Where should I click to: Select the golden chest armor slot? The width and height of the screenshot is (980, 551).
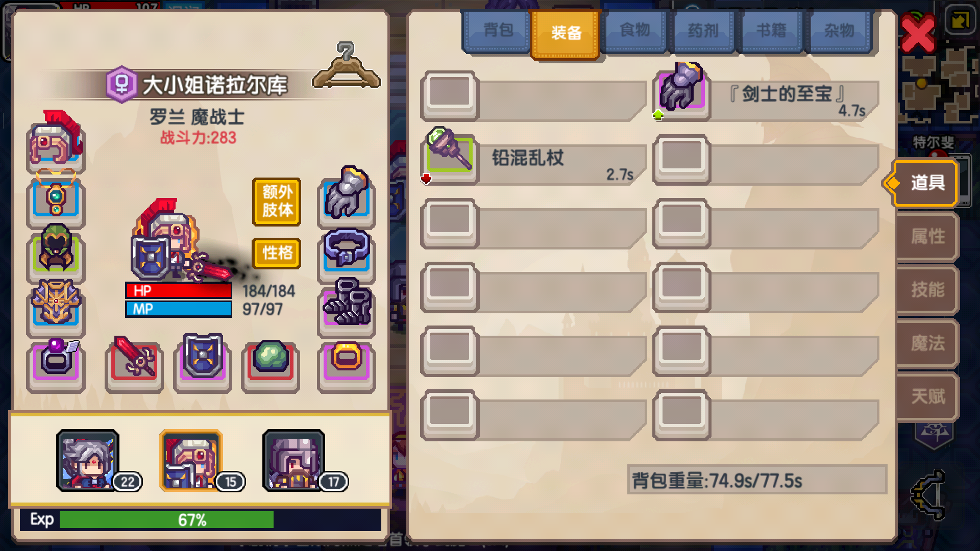coord(56,306)
